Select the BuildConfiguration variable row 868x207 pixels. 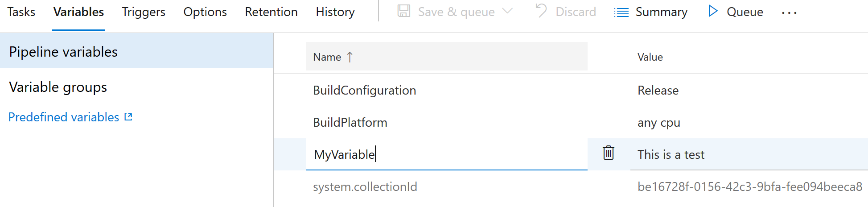click(x=571, y=90)
